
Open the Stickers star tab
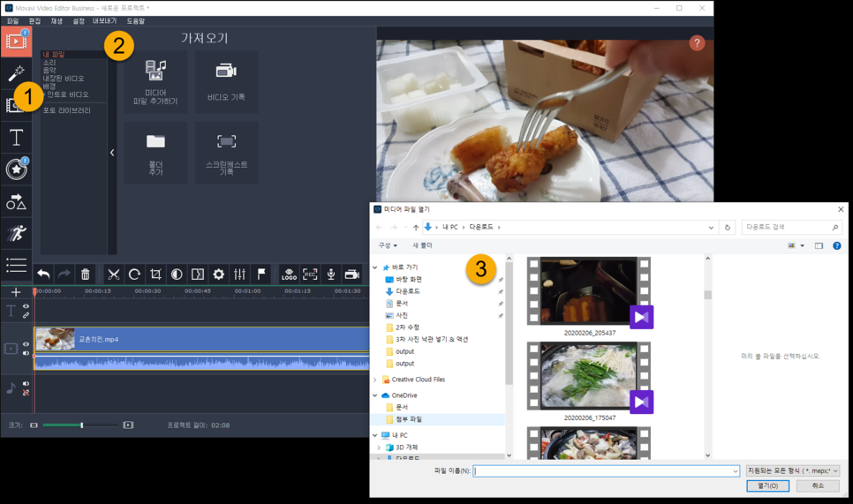[16, 169]
